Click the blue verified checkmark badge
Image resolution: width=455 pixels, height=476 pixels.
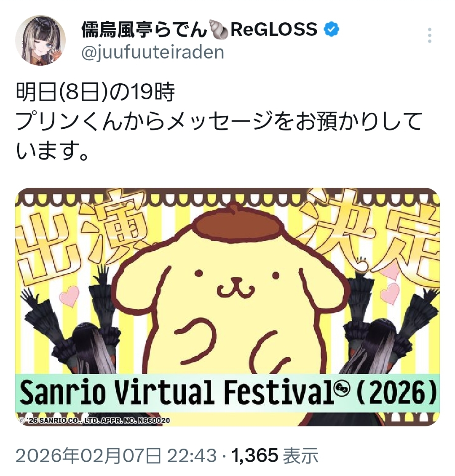(x=331, y=30)
